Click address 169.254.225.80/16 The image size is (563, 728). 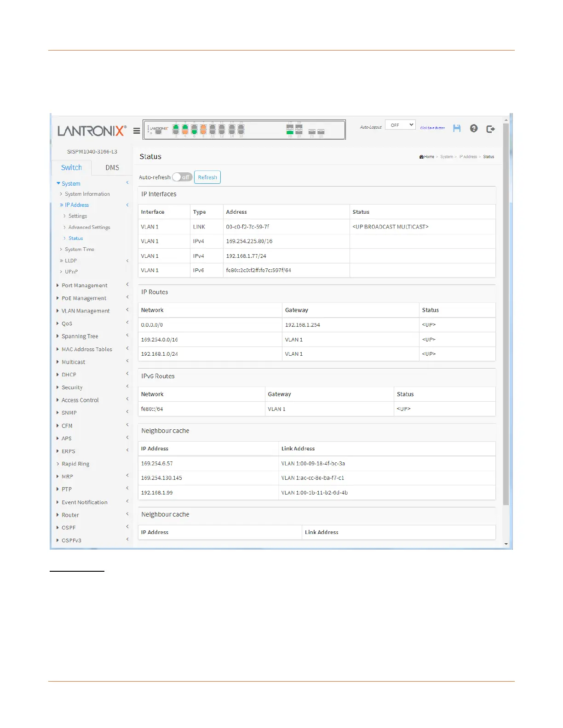249,241
